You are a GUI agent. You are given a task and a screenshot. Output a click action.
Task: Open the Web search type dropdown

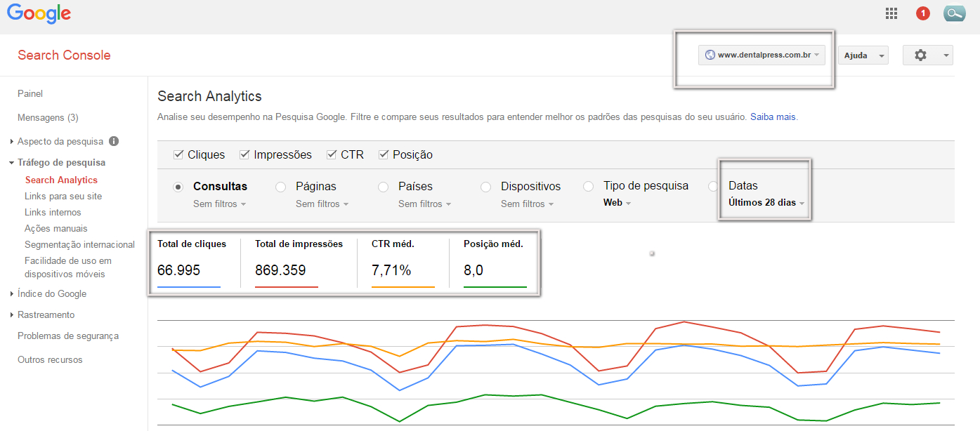point(618,203)
